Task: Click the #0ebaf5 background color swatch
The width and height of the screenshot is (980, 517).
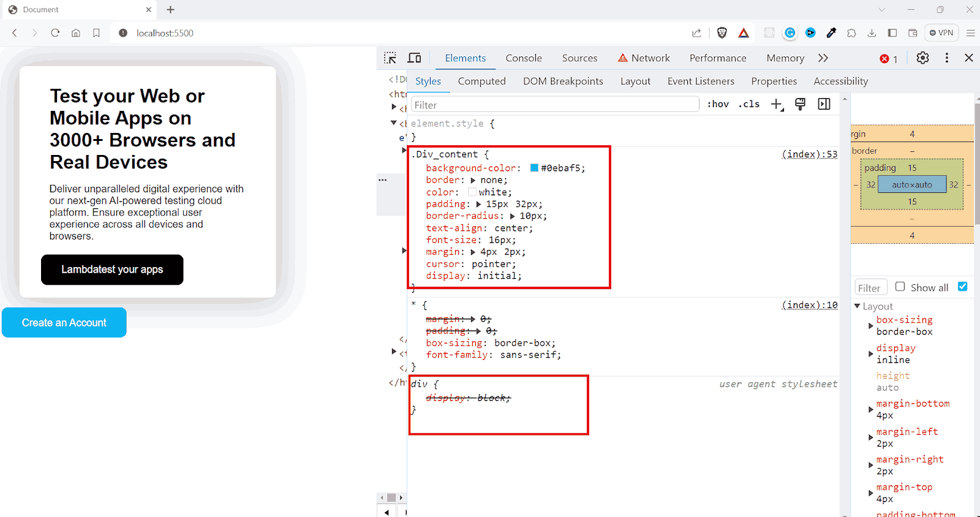Action: click(x=534, y=168)
